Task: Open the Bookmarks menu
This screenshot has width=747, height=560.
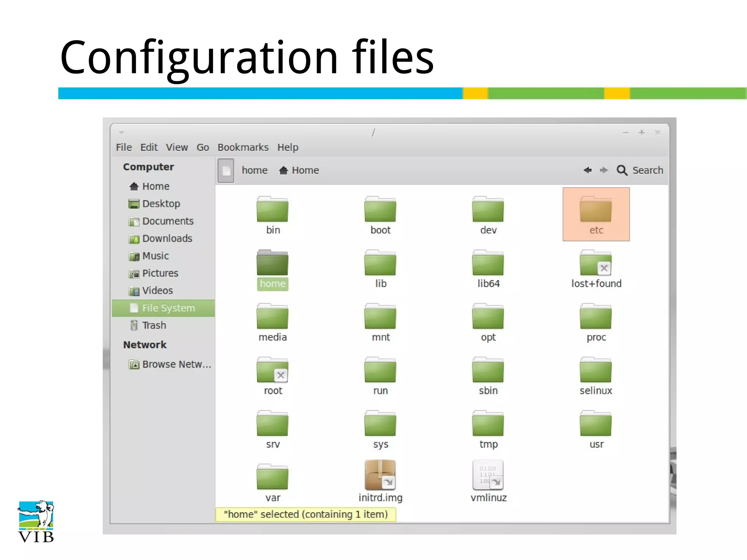Action: tap(243, 147)
